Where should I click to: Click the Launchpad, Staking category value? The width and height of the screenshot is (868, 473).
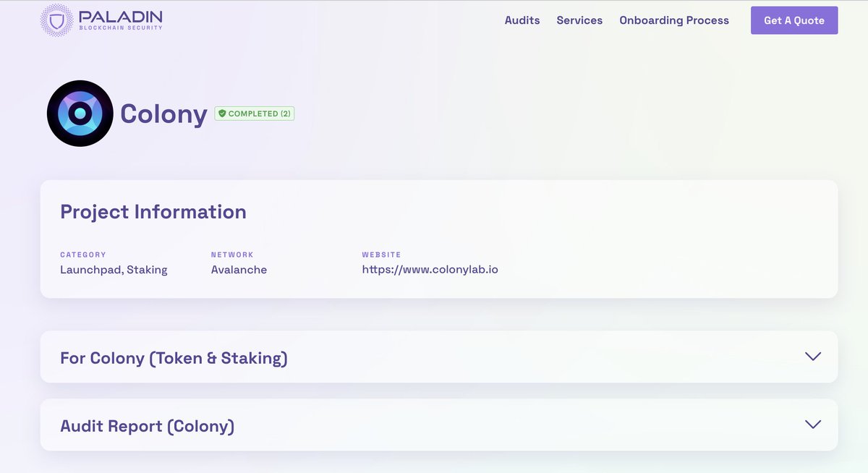[x=114, y=270]
